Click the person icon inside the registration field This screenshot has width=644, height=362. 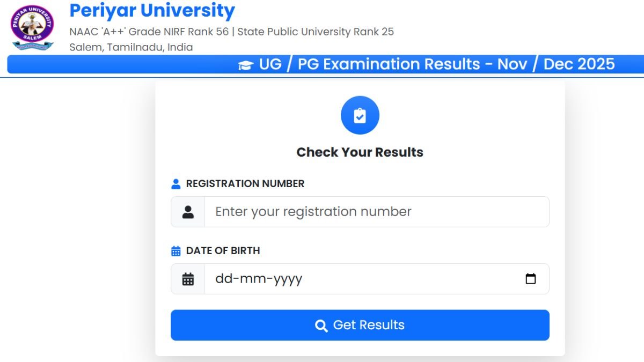(x=187, y=211)
